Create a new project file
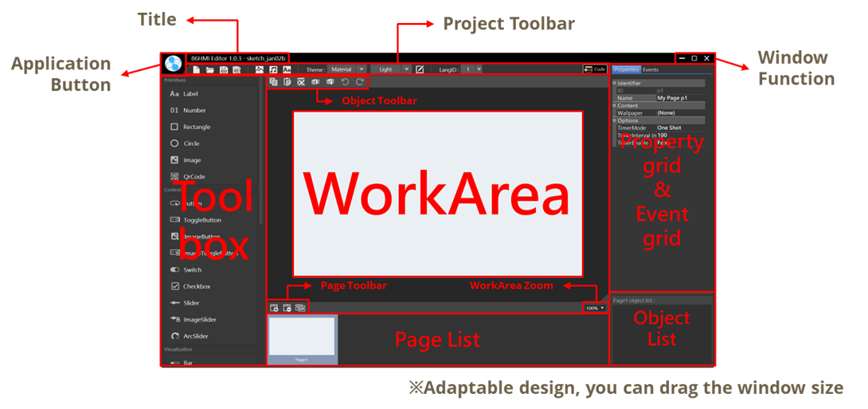 click(196, 70)
